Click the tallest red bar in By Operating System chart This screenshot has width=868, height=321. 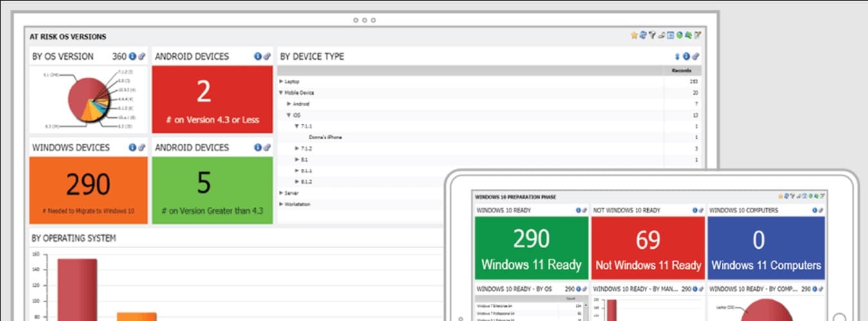(x=77, y=289)
